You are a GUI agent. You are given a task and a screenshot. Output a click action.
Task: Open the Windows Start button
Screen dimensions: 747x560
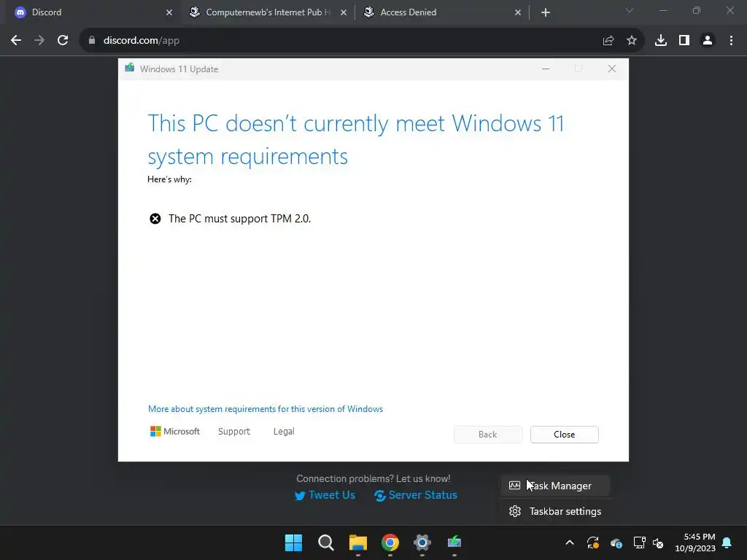pos(293,542)
